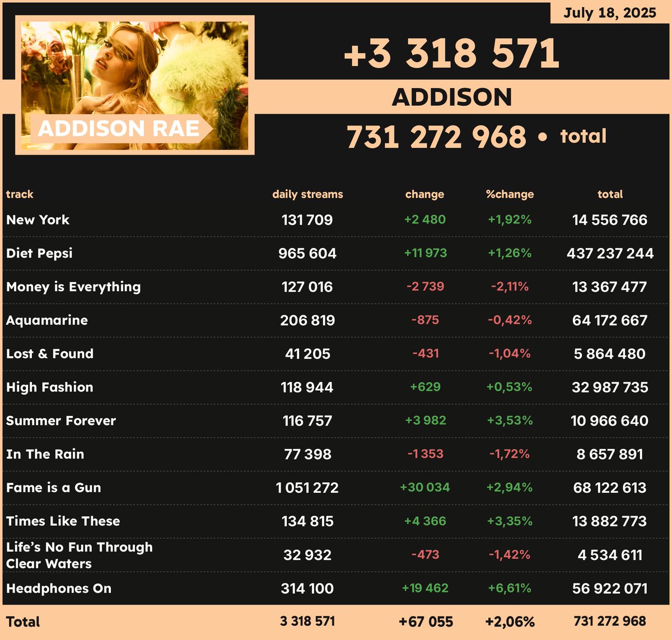Click Money is Everything streams '127 016'

click(x=307, y=287)
